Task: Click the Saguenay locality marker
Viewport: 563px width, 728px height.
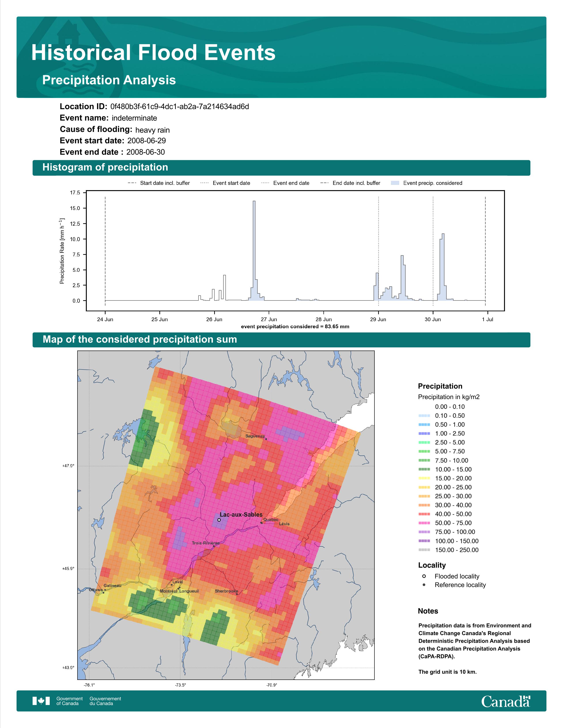Action: (266, 439)
